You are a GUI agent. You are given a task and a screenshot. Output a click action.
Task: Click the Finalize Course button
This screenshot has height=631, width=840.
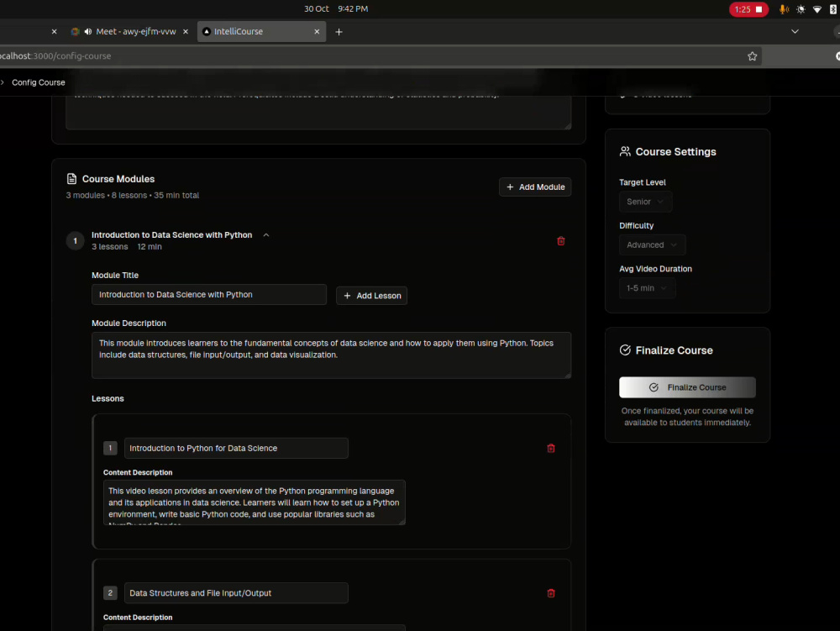tap(687, 387)
